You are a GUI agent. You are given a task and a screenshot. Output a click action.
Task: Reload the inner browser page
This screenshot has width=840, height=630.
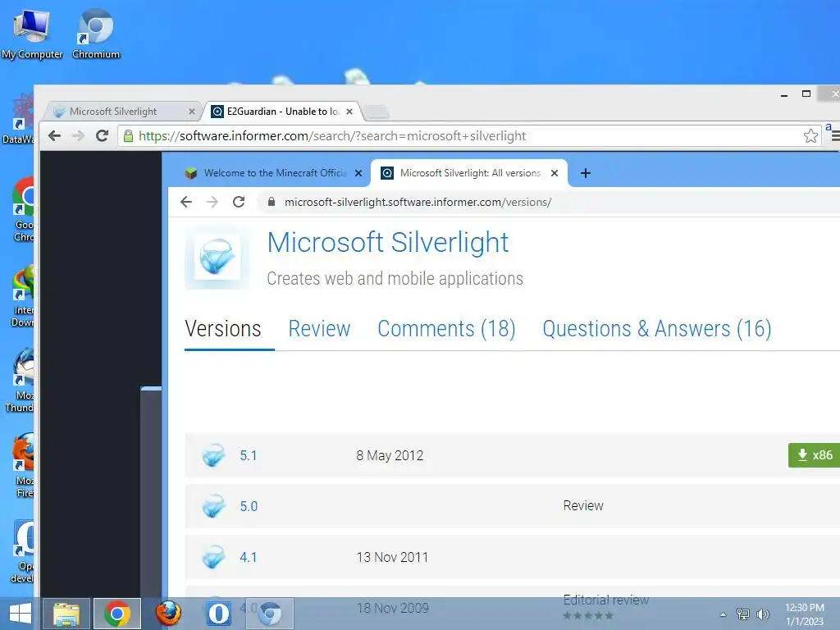tap(239, 202)
